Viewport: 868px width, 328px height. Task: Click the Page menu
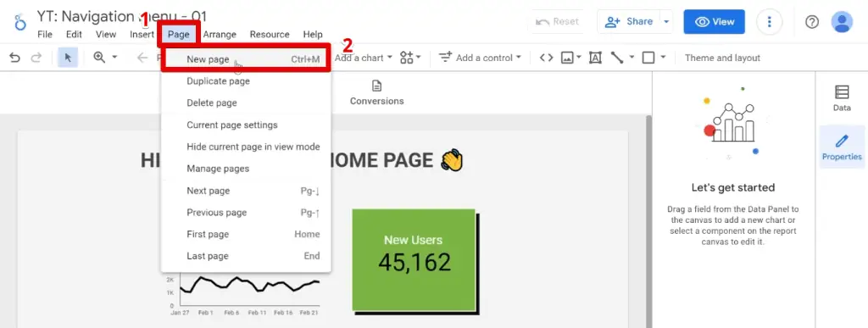coord(179,34)
